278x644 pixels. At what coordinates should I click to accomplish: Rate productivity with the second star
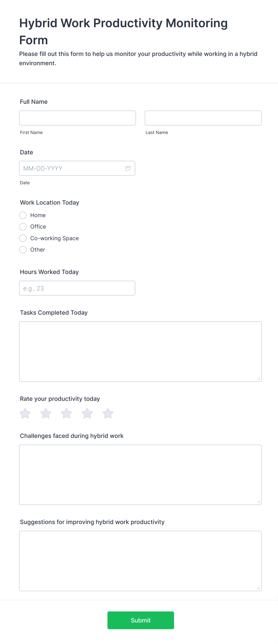tap(46, 413)
